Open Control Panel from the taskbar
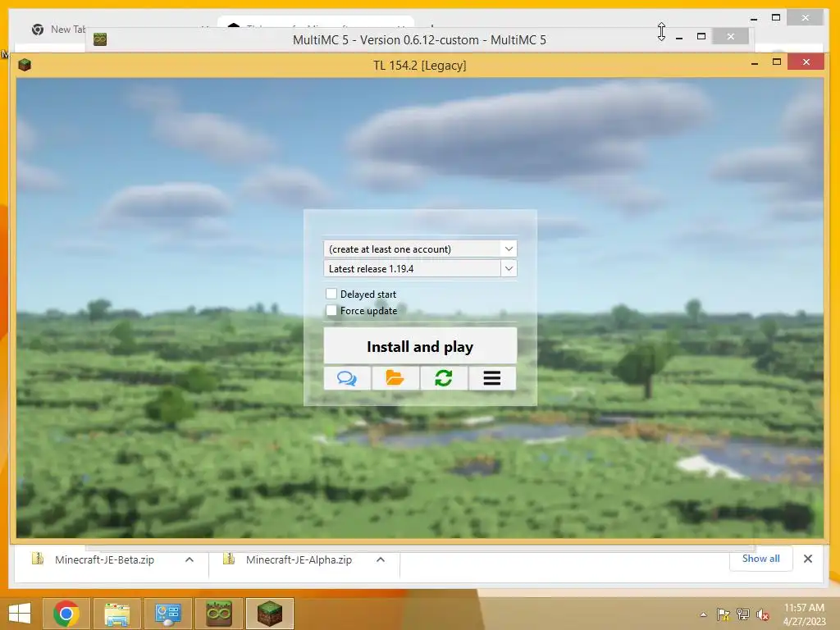The width and height of the screenshot is (840, 630). tap(167, 614)
